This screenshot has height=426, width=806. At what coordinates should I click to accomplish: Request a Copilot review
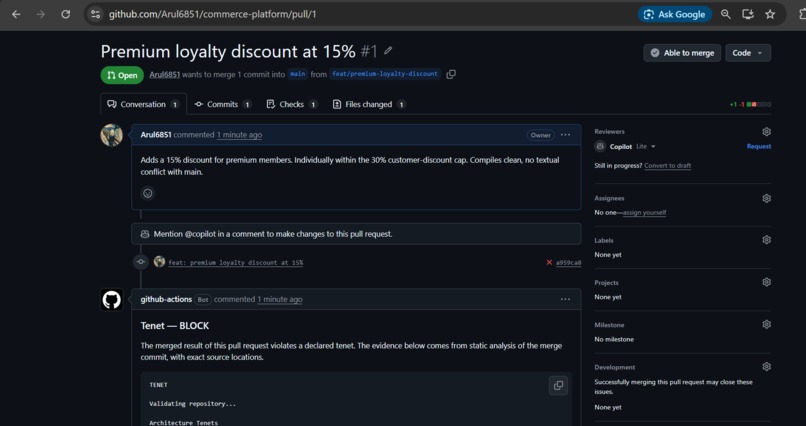[x=759, y=146]
